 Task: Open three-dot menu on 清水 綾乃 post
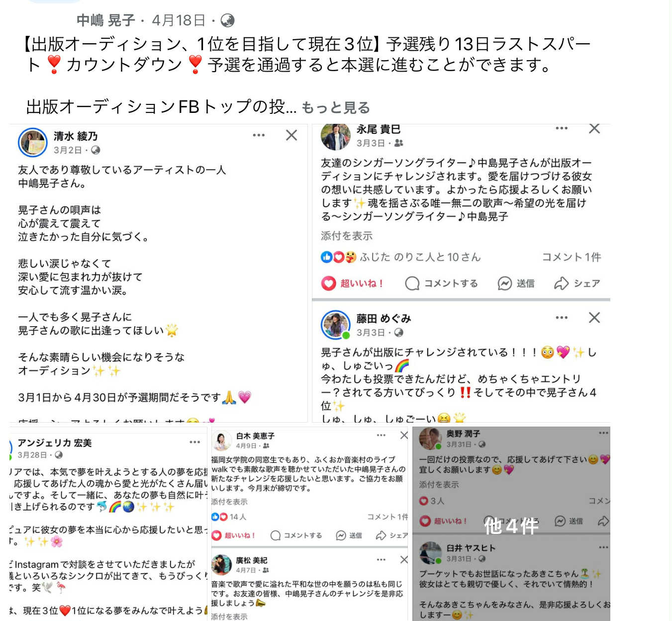(x=259, y=135)
